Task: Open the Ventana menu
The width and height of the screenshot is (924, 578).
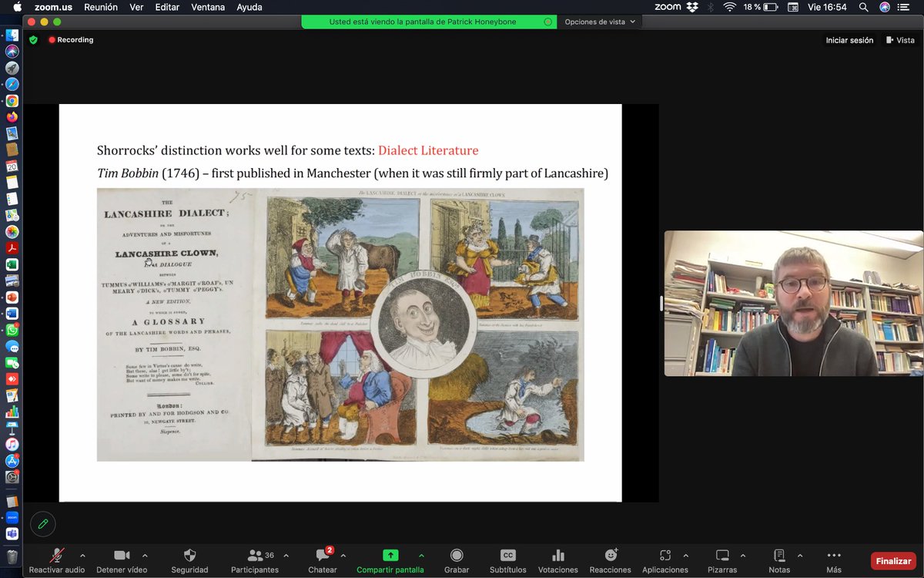Action: (x=206, y=7)
